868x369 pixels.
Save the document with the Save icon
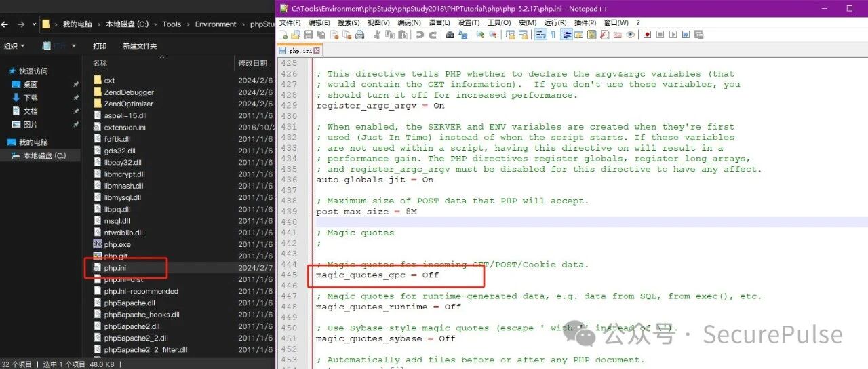[308, 35]
